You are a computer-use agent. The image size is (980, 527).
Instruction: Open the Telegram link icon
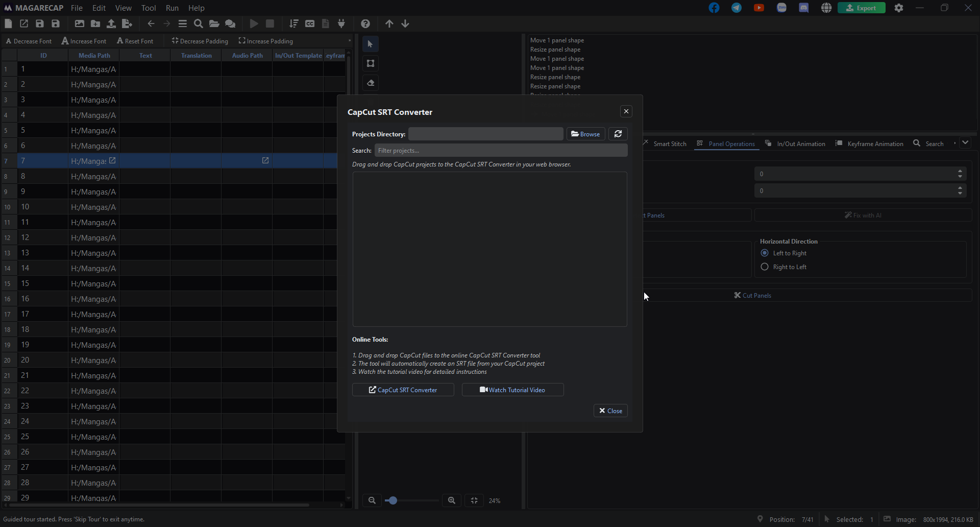coord(737,8)
